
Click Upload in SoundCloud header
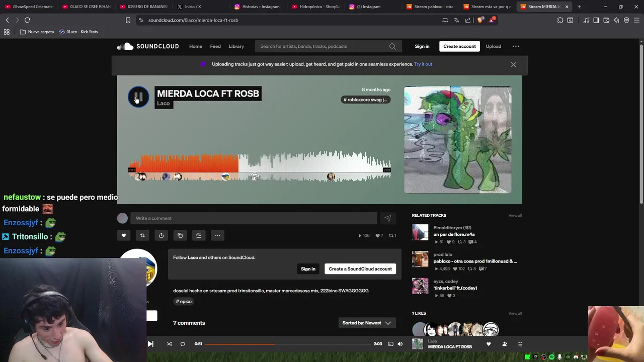[x=493, y=46]
